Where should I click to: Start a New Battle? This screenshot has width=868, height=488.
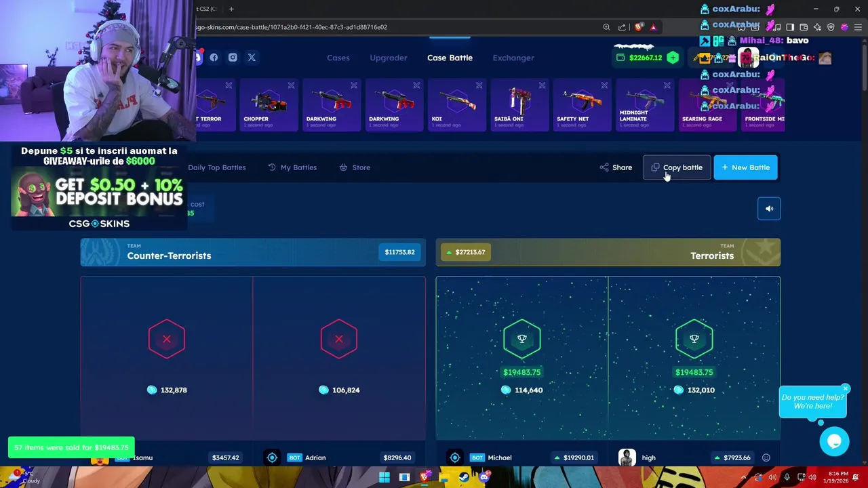746,167
